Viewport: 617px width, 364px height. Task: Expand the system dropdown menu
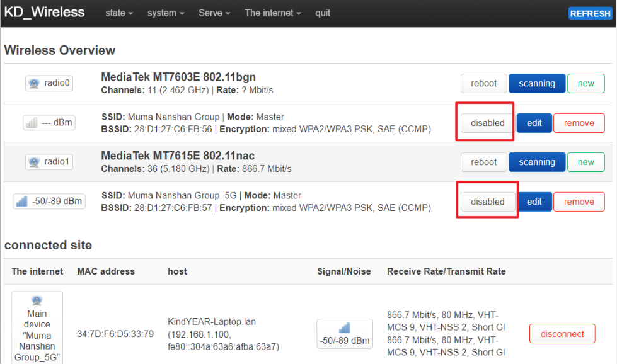point(166,13)
